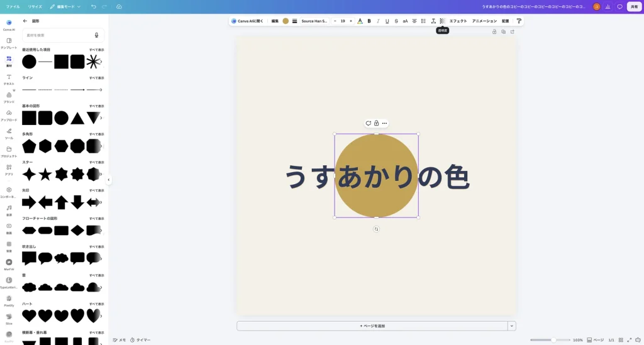Expand more 吹き出し shapes with chevron
This screenshot has width=644, height=345.
point(101,258)
